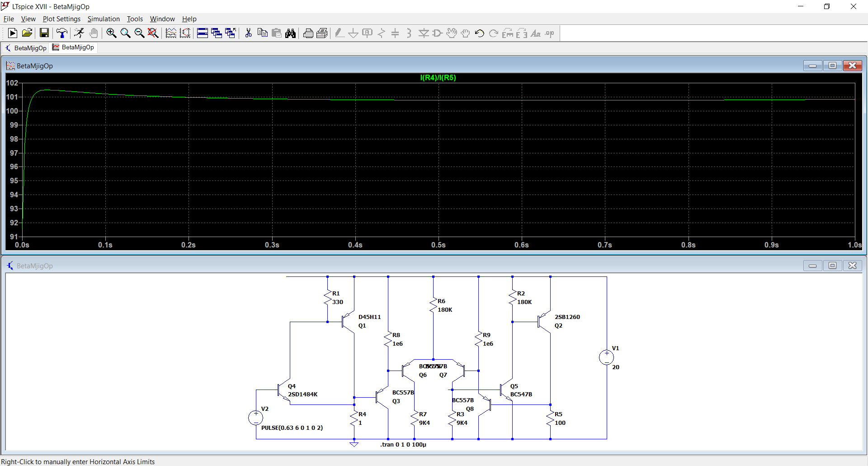Open the Simulation menu

tap(104, 19)
